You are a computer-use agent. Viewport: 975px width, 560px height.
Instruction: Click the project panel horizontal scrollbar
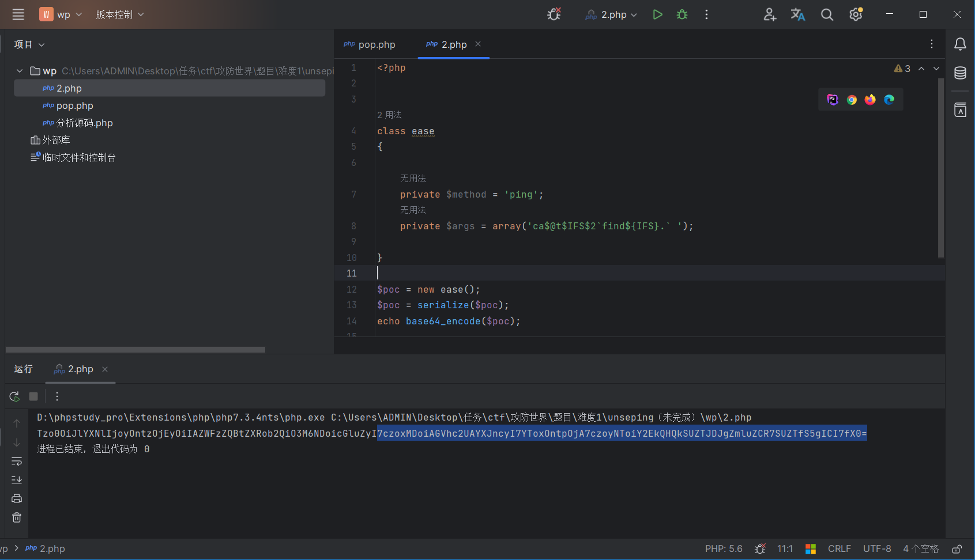pos(135,350)
